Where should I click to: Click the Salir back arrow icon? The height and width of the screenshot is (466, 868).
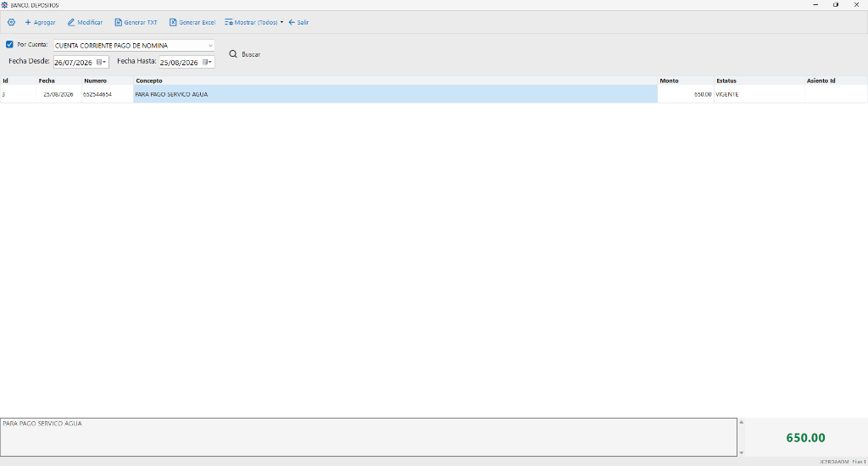292,23
